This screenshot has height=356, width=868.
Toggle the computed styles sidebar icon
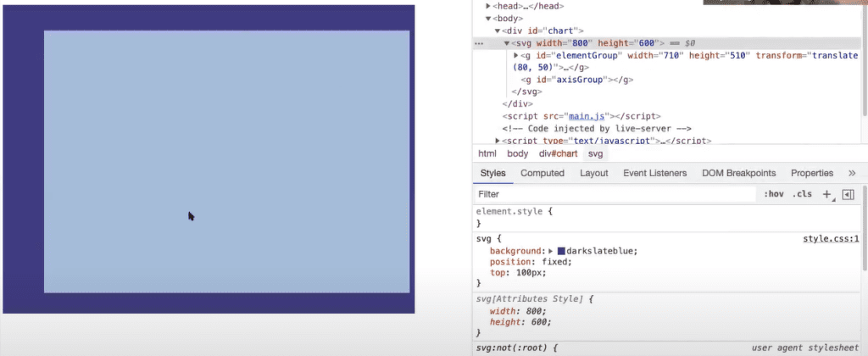point(848,194)
